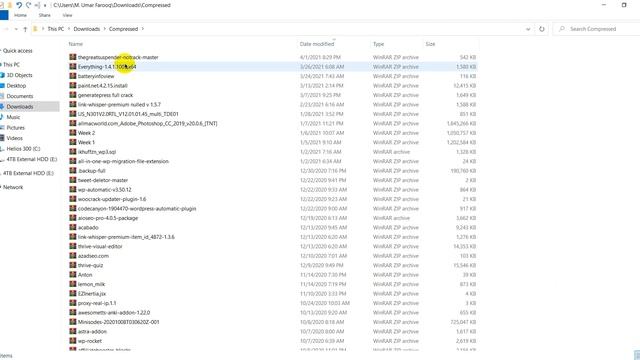
Task: Open Documents in the navigation pane
Action: point(20,96)
